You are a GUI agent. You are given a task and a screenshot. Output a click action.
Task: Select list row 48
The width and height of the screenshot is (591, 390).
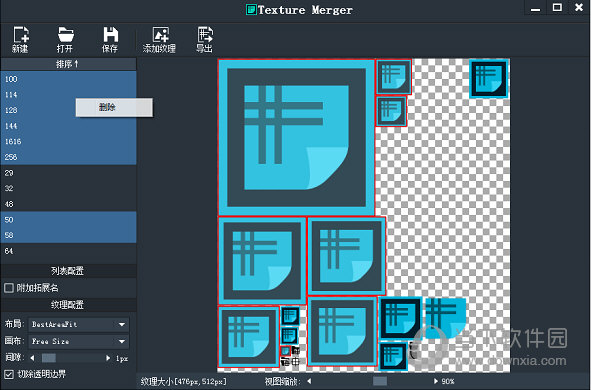point(68,204)
